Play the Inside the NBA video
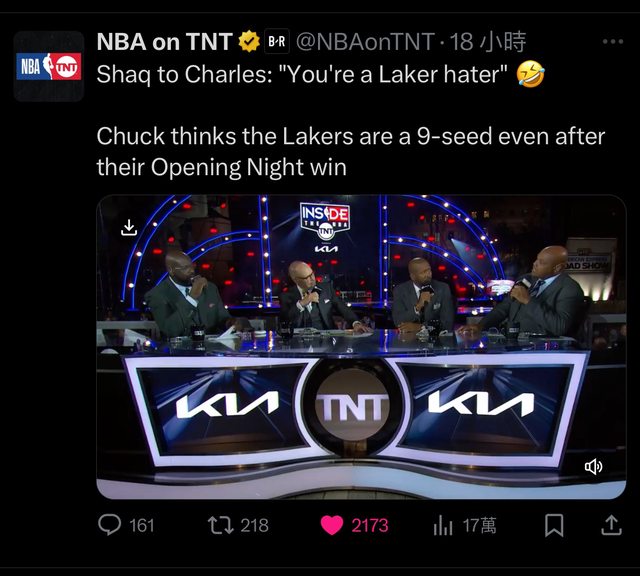640x576 pixels. pos(361,347)
